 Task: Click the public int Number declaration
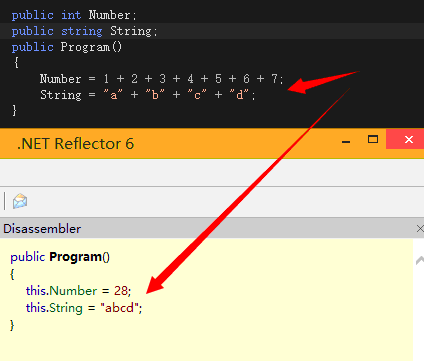click(x=74, y=15)
